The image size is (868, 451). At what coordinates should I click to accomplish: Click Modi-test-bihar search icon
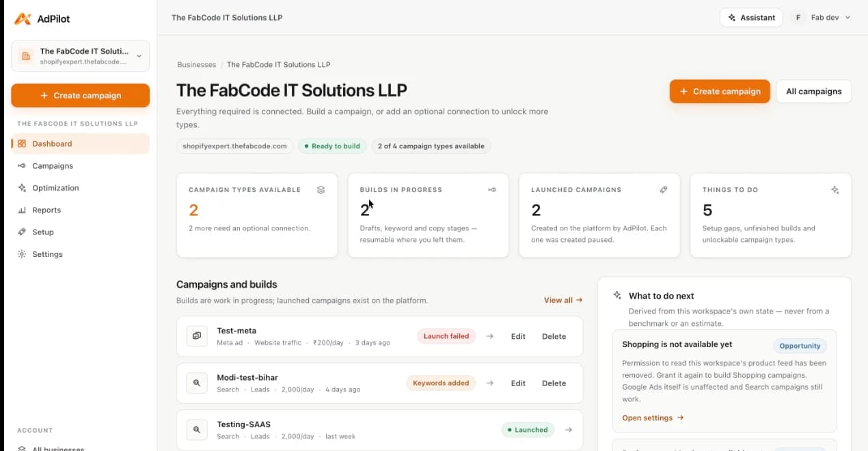click(x=197, y=383)
